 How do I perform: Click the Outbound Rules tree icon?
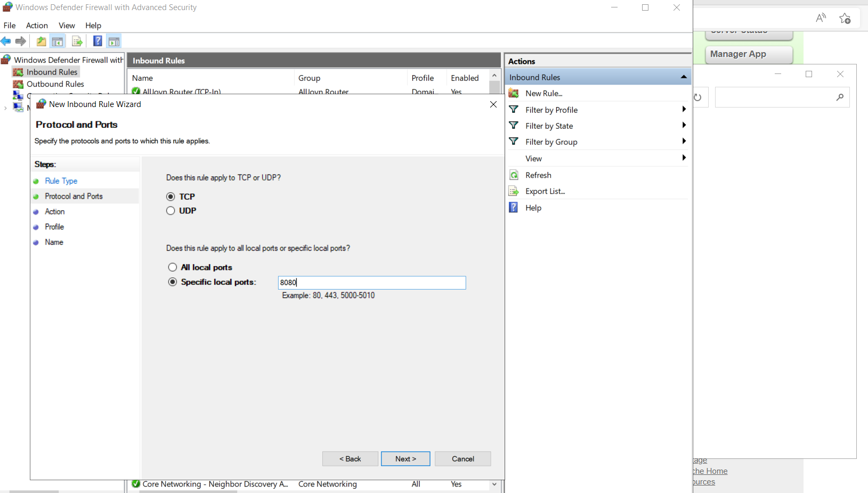click(18, 84)
